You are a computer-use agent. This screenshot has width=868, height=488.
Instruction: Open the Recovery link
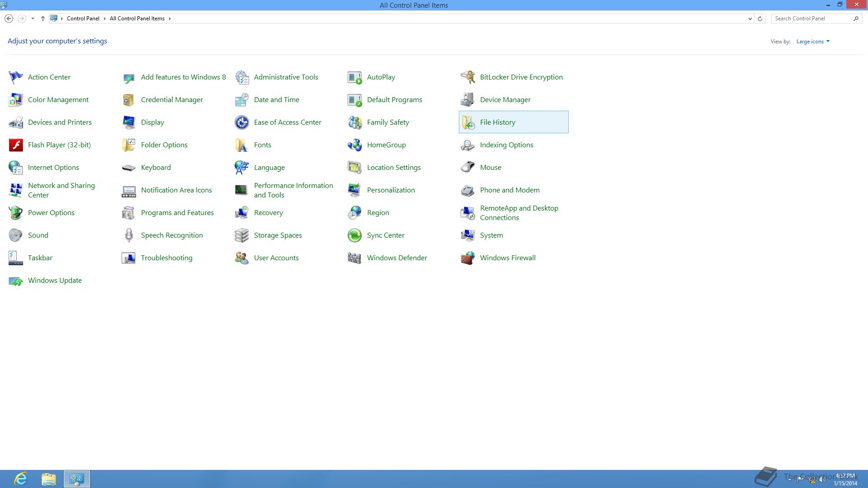pos(269,213)
